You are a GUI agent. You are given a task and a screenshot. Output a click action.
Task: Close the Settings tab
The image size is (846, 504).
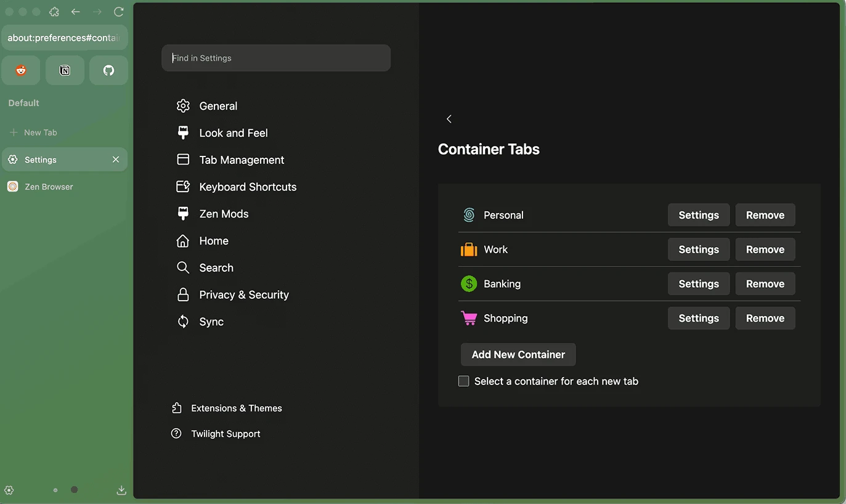116,160
